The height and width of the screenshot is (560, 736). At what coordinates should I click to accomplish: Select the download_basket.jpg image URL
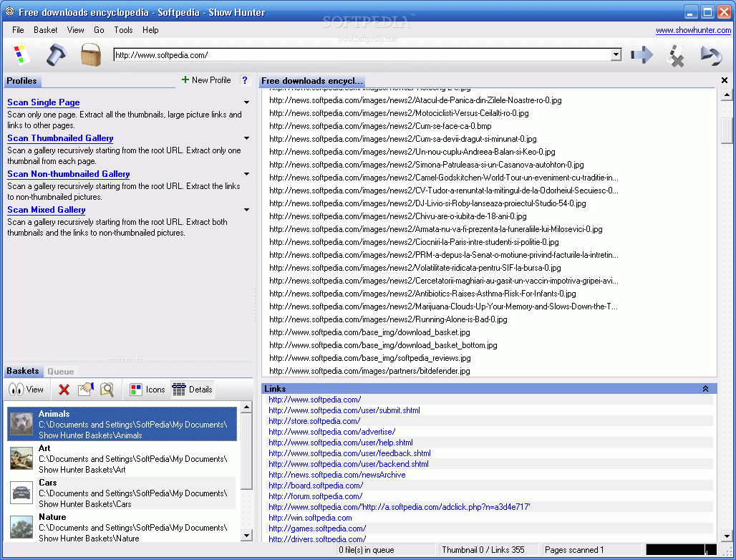[x=369, y=332]
